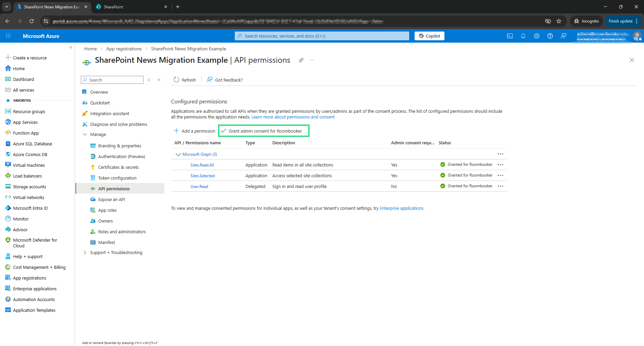Click the help question mark icon
This screenshot has width=644, height=346.
(550, 36)
